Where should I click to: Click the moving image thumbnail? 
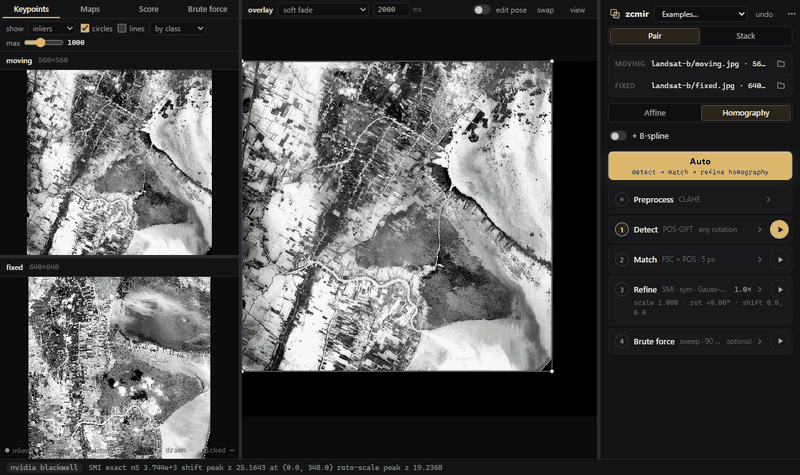pos(119,162)
